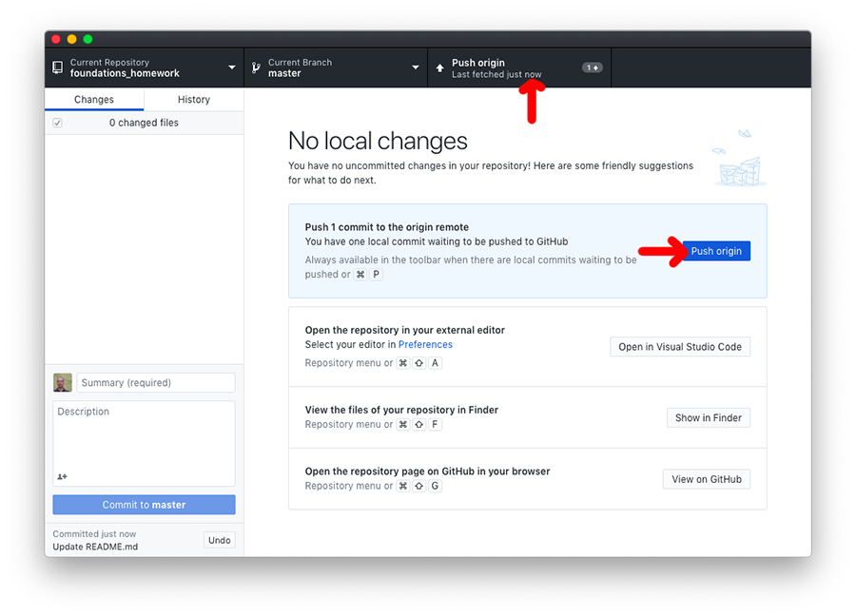Image resolution: width=856 pixels, height=616 pixels.
Task: Click 'View the files of your repository in Finder'
Action: (x=401, y=410)
